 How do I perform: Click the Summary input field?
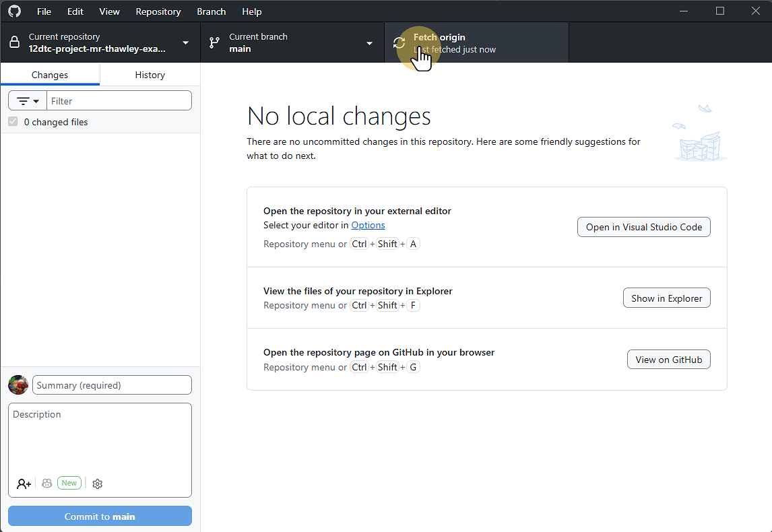coord(112,385)
